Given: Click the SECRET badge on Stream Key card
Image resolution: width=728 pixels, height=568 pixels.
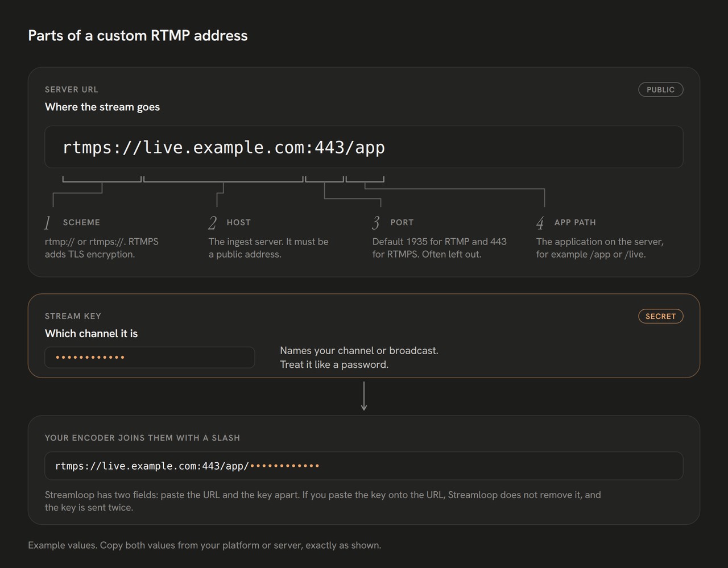Looking at the screenshot, I should 660,316.
